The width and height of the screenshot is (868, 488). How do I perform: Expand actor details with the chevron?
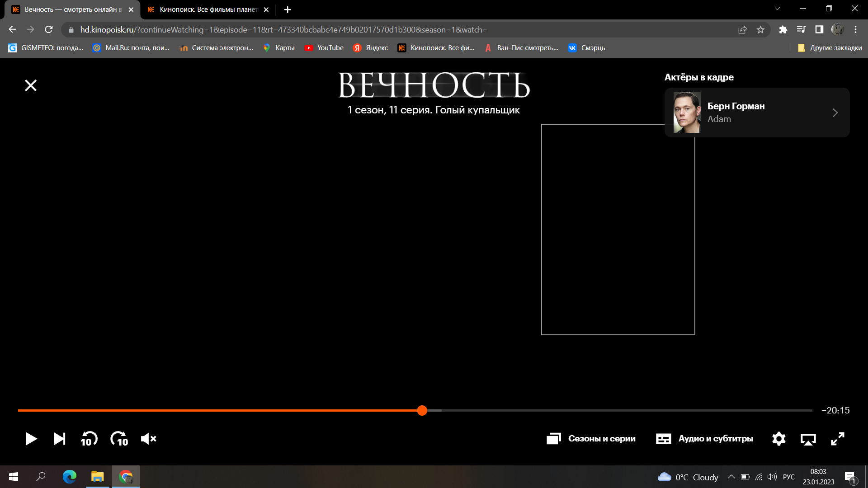click(x=835, y=113)
